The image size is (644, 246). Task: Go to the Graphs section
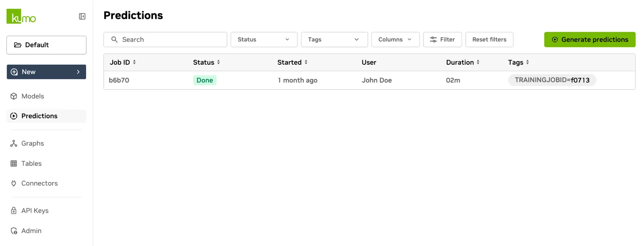pyautogui.click(x=46, y=143)
